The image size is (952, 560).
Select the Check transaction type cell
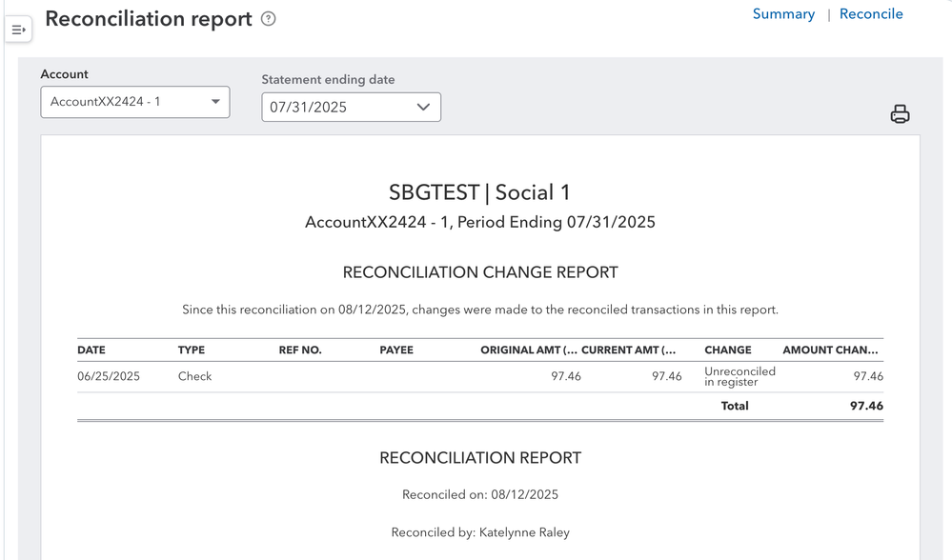click(195, 376)
